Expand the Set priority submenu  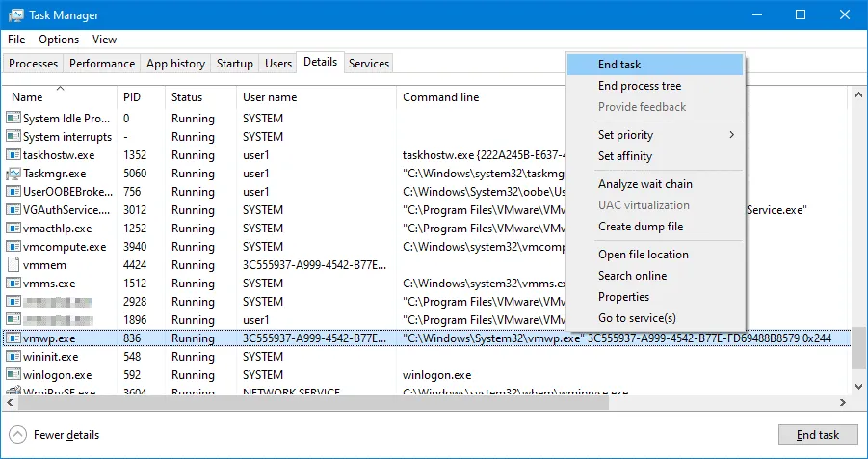click(665, 135)
